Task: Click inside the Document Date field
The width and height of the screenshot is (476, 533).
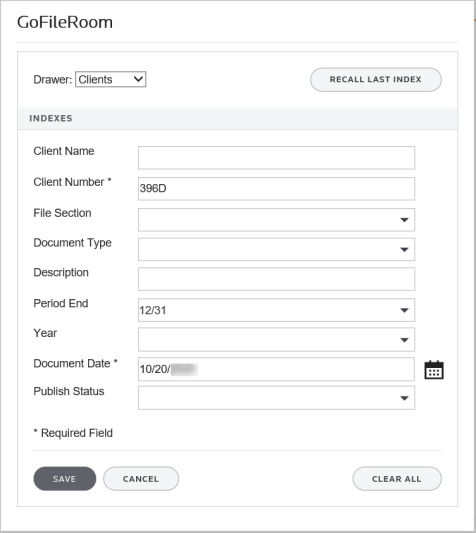Action: [x=276, y=369]
